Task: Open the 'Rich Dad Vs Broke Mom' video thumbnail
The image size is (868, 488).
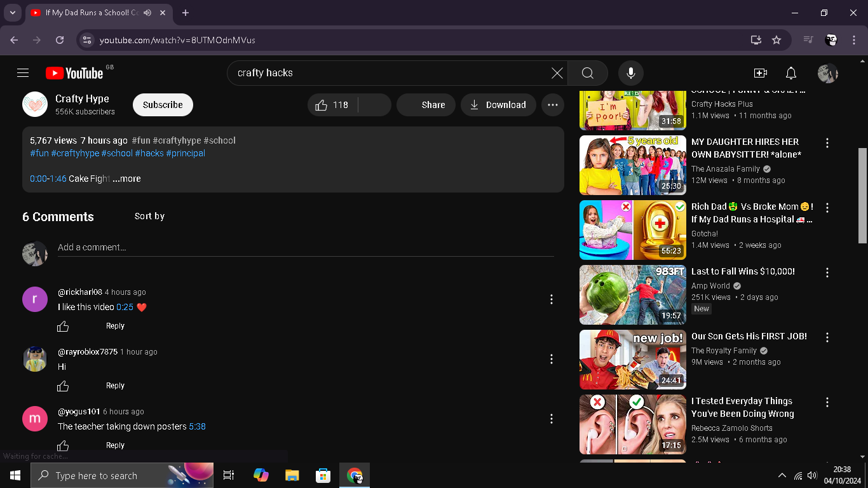Action: tap(633, 230)
